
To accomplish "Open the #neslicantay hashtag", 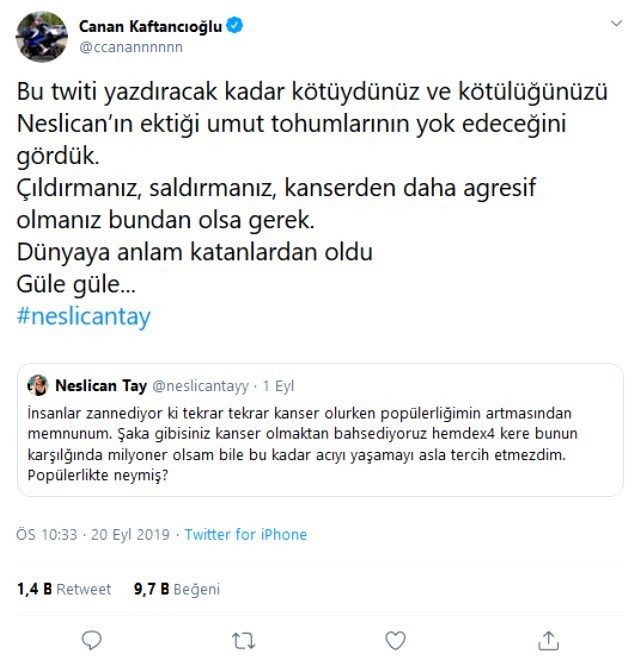I will 84,317.
